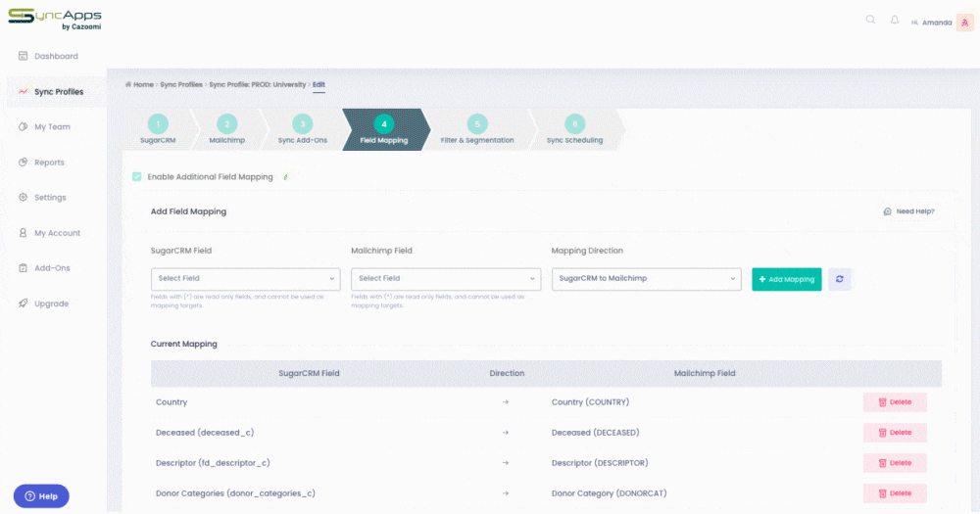Screen dimensions: 980x514
Task: Open the Mapping Direction dropdown
Action: [646, 279]
